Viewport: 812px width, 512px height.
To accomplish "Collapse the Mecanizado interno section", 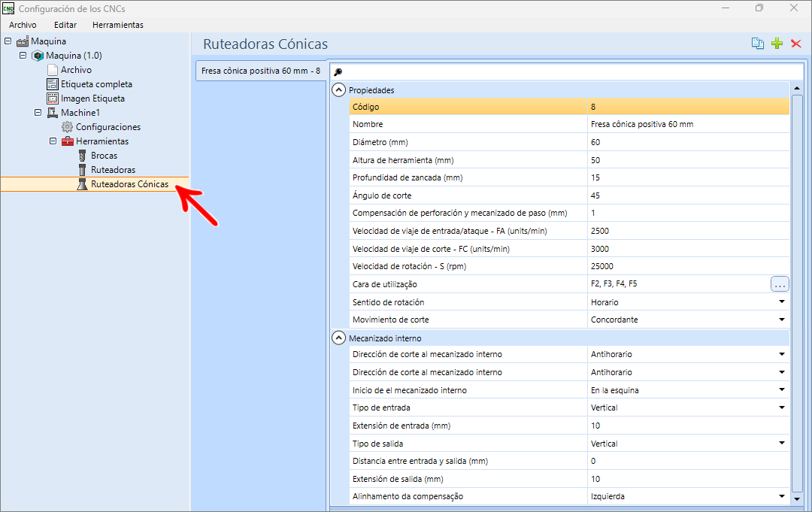I will pos(338,338).
